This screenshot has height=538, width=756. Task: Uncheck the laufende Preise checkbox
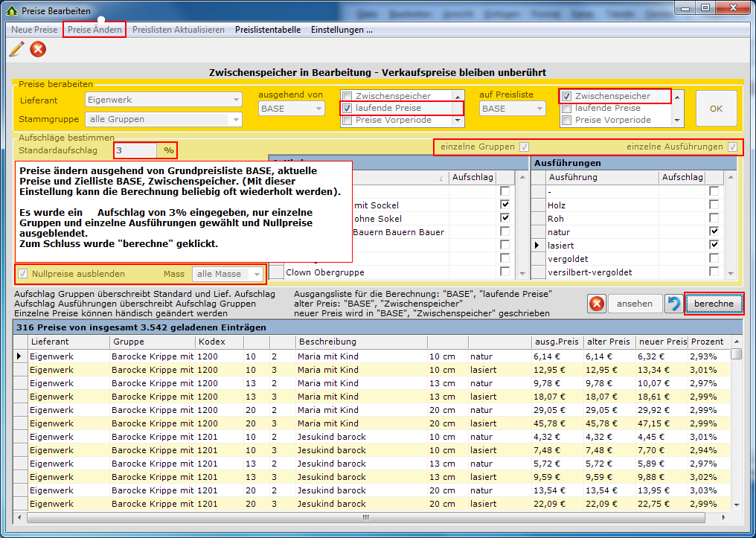tap(347, 108)
